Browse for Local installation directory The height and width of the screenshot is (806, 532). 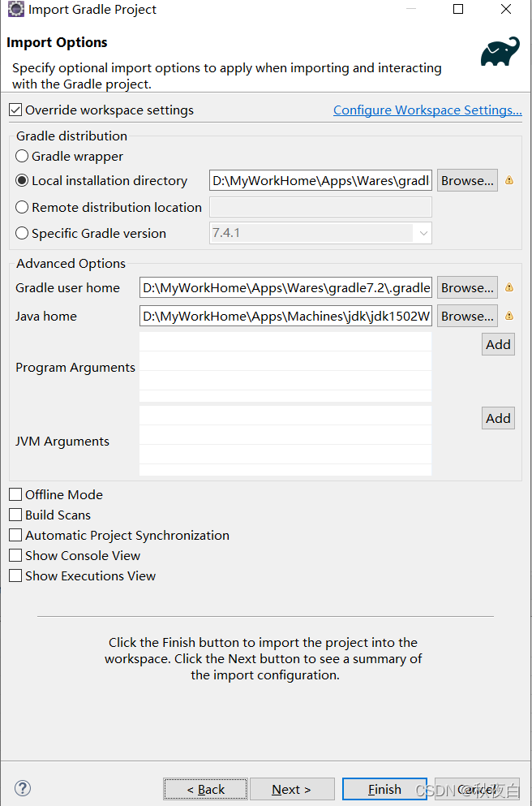point(467,180)
